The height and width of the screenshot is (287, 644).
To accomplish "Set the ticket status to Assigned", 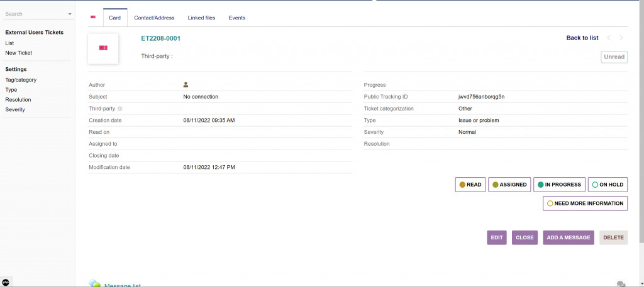I will (x=509, y=185).
